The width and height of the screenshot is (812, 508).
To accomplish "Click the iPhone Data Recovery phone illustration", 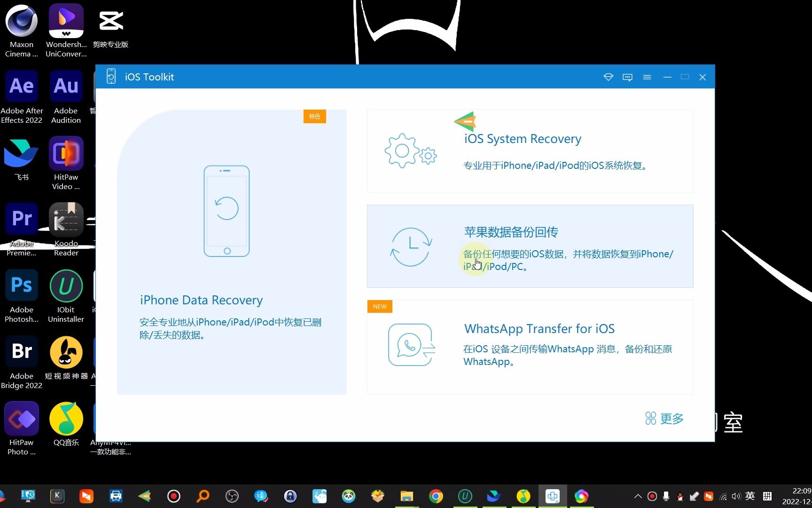I will coord(226,211).
